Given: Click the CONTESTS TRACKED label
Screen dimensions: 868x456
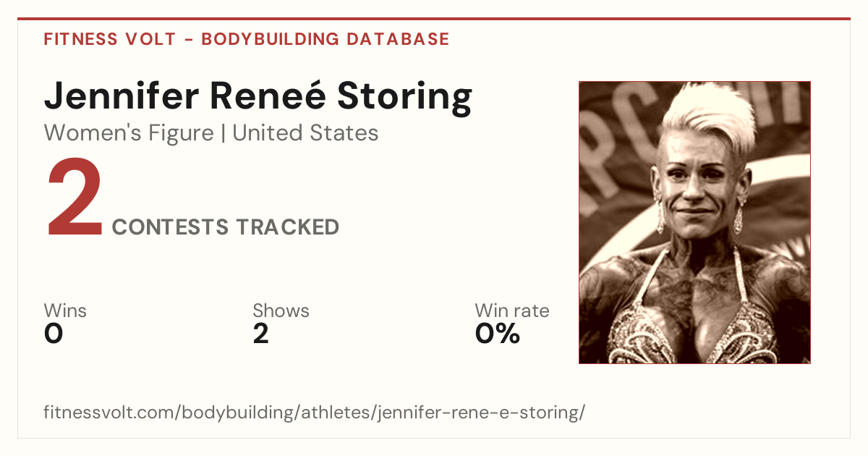Looking at the screenshot, I should tap(226, 227).
